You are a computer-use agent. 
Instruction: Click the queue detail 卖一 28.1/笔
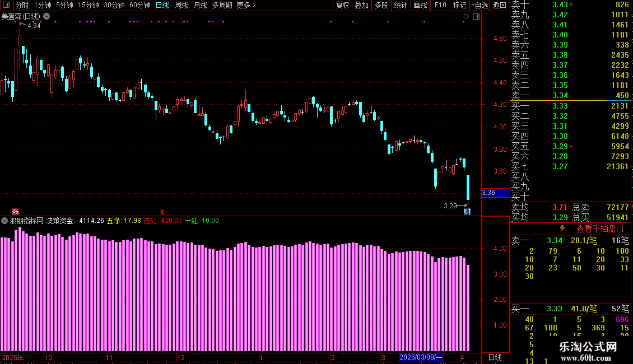pyautogui.click(x=584, y=240)
